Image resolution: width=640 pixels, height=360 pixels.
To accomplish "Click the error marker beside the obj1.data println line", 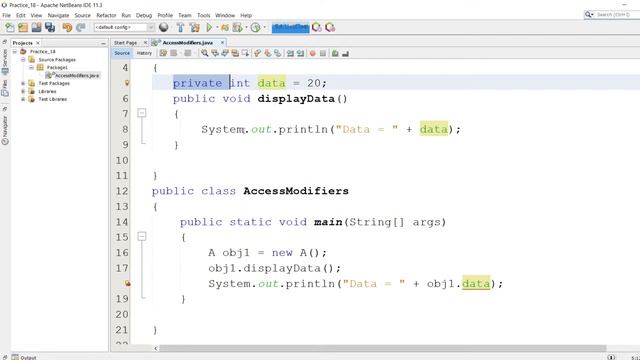I will (x=127, y=283).
